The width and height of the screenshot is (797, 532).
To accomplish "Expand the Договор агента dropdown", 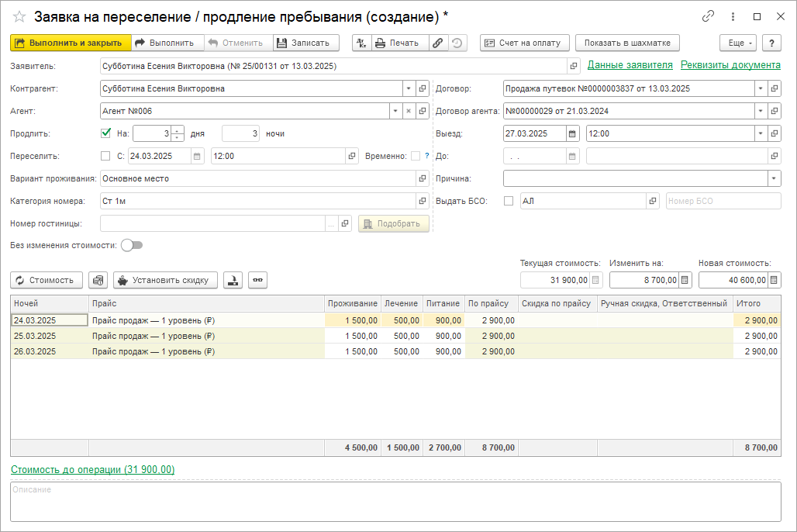I will point(761,111).
